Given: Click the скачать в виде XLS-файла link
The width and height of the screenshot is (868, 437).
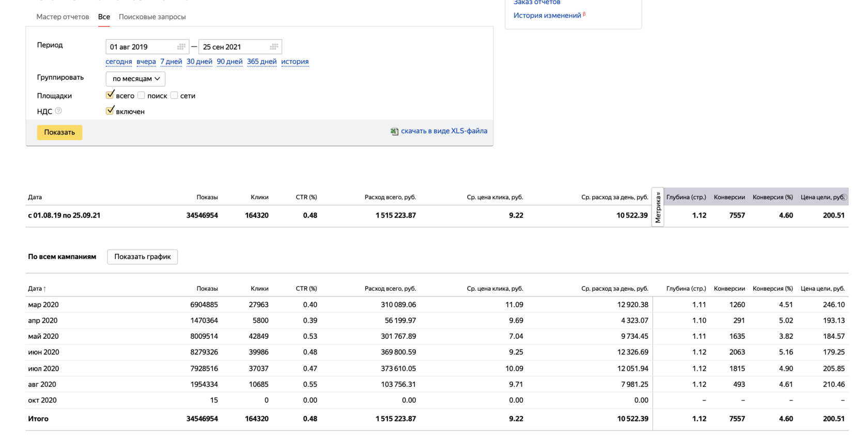Looking at the screenshot, I should (444, 131).
